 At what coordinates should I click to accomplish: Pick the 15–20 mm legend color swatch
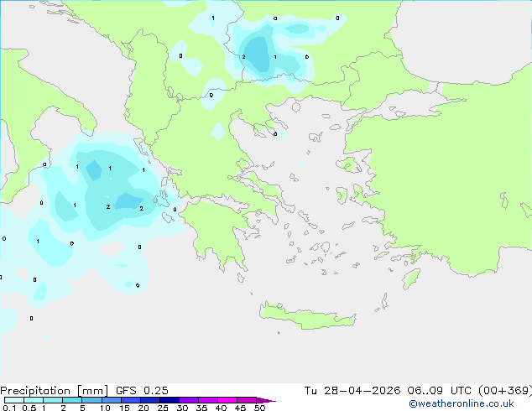[x=131, y=400]
